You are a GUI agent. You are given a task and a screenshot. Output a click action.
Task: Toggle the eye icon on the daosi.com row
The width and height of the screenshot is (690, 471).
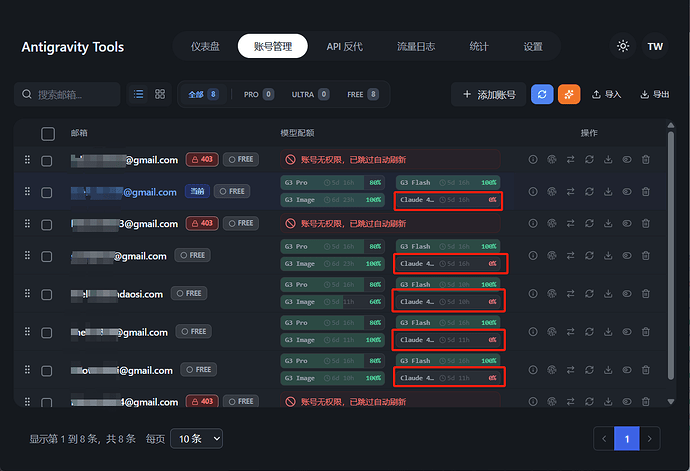click(x=627, y=294)
